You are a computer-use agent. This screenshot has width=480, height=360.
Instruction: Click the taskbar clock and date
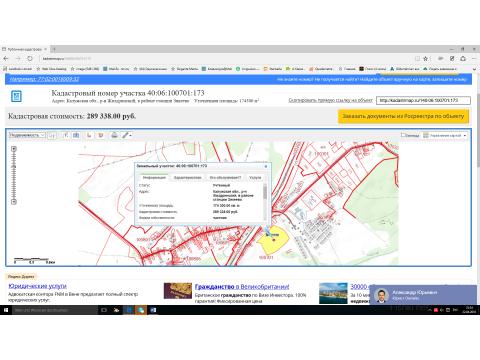469,310
